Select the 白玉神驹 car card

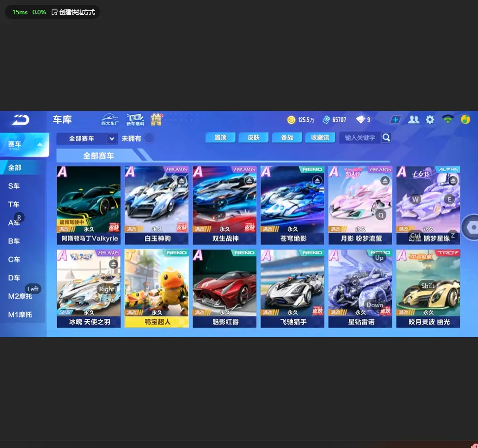tap(157, 205)
